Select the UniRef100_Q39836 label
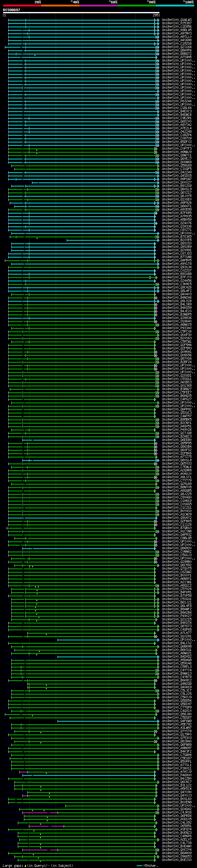 point(177,318)
